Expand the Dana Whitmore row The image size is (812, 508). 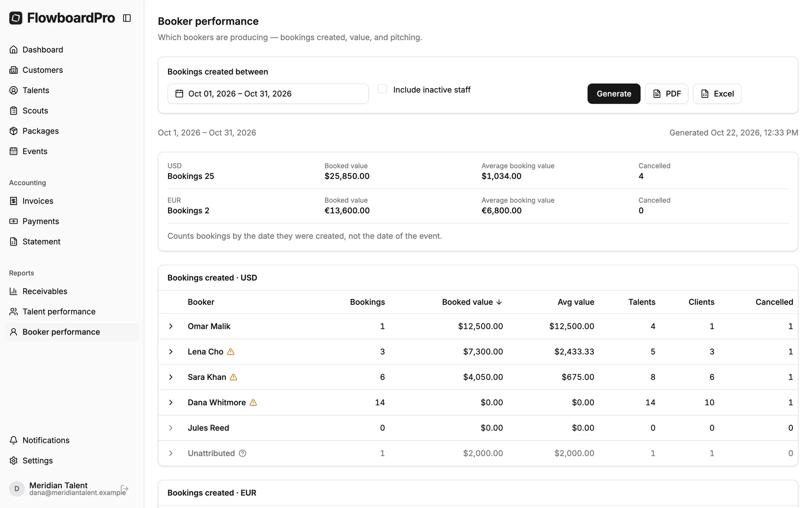(x=171, y=403)
